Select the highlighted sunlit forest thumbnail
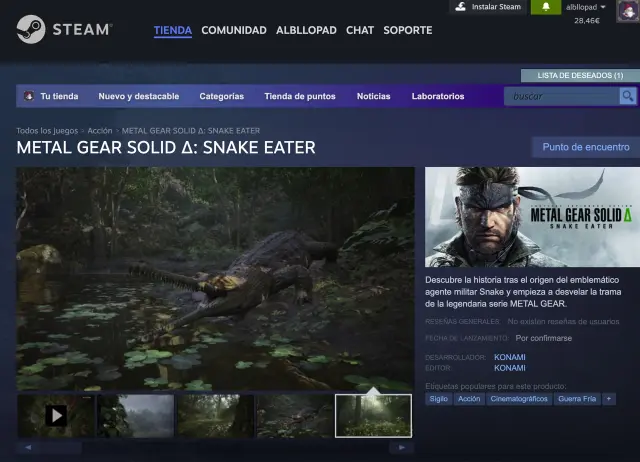Image resolution: width=640 pixels, height=462 pixels. (x=373, y=416)
